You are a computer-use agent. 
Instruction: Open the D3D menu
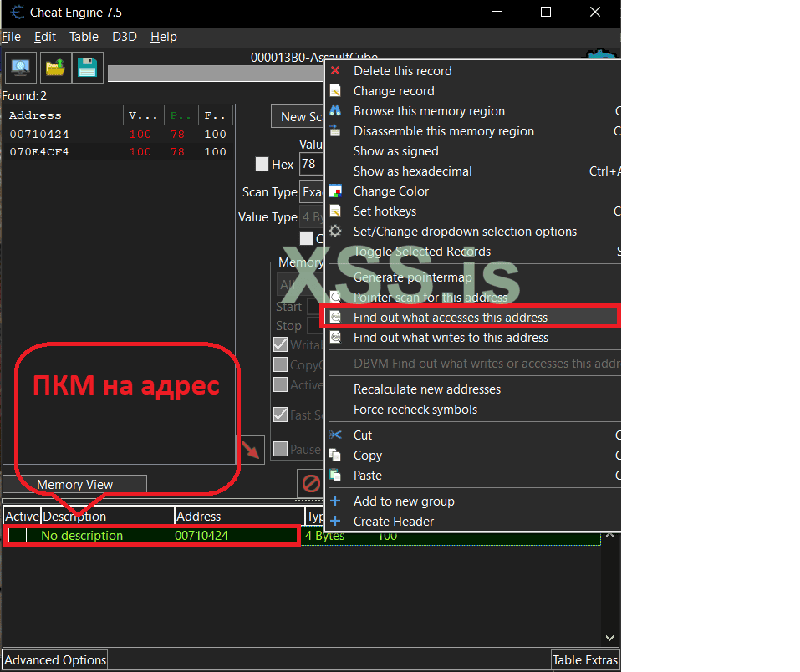point(125,37)
